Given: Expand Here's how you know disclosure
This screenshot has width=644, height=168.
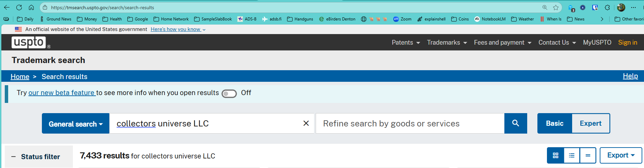Looking at the screenshot, I should pos(178,29).
